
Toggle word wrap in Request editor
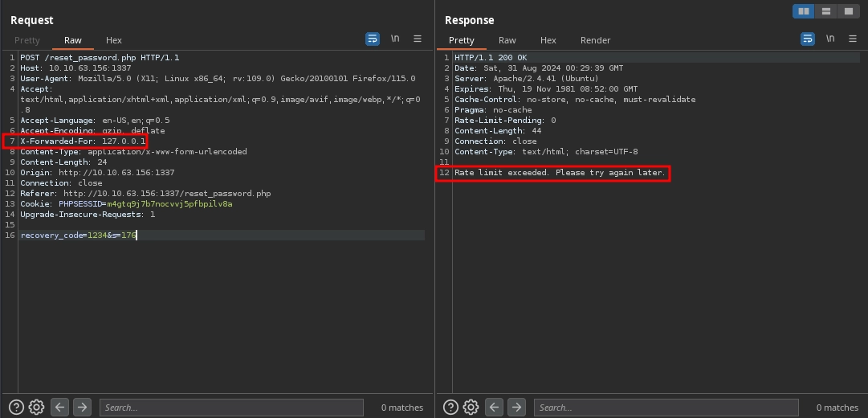point(373,39)
